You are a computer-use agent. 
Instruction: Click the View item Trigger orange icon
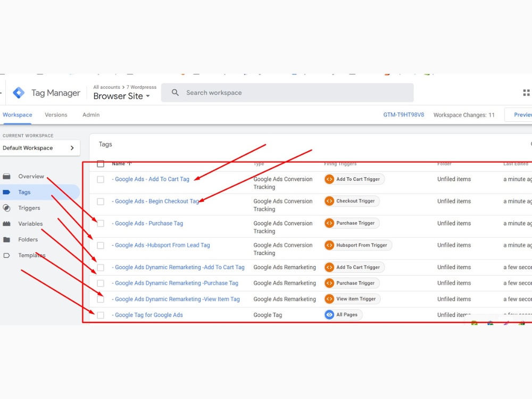[x=329, y=299]
